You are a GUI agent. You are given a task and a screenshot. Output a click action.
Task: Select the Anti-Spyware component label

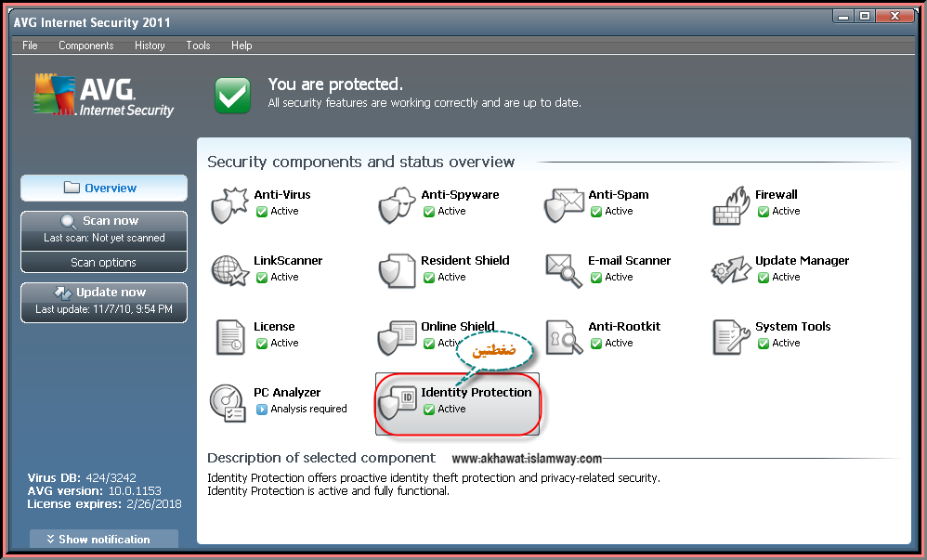(x=460, y=194)
